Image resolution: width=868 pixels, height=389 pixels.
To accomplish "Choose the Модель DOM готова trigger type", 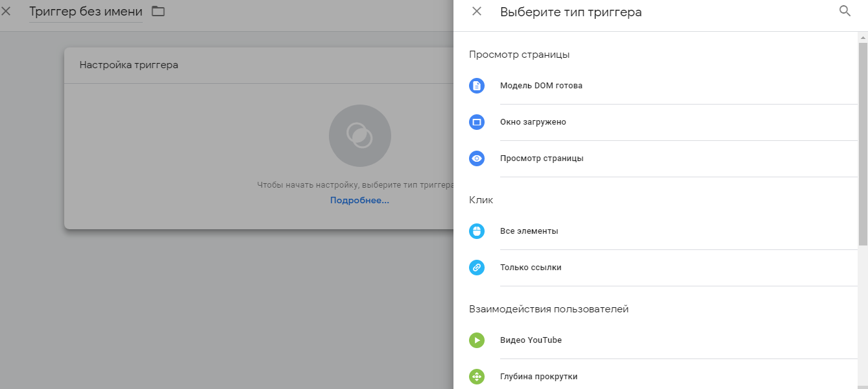I will [x=541, y=85].
